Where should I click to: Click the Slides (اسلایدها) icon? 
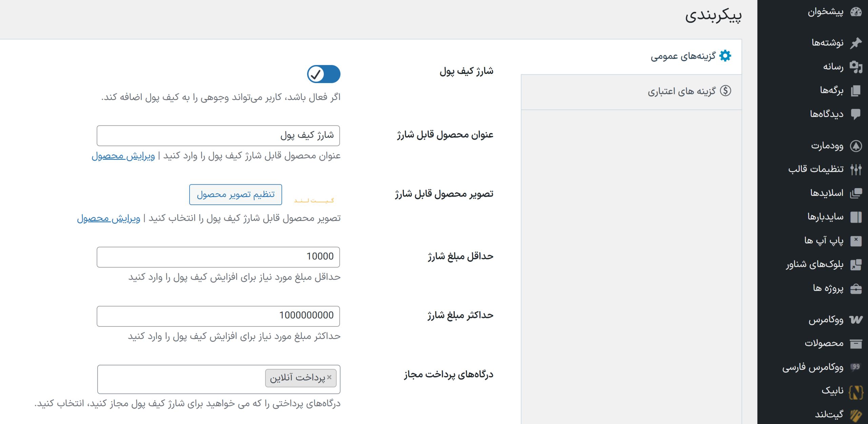(x=855, y=193)
